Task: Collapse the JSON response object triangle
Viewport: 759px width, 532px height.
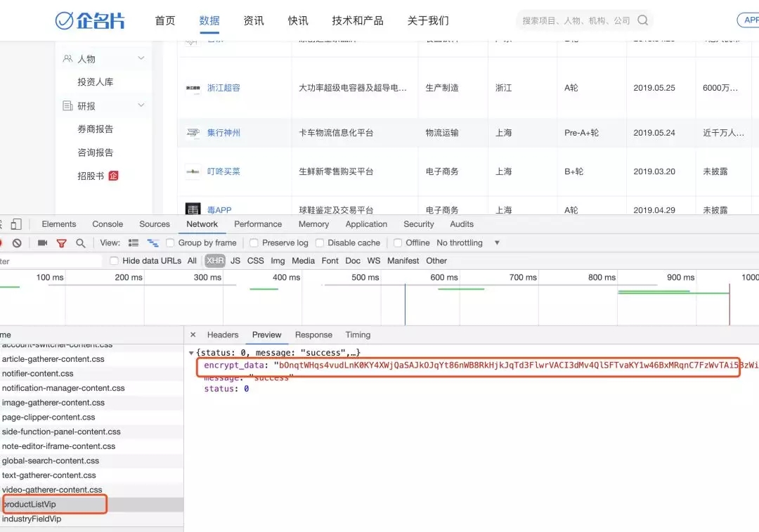Action: (191, 353)
